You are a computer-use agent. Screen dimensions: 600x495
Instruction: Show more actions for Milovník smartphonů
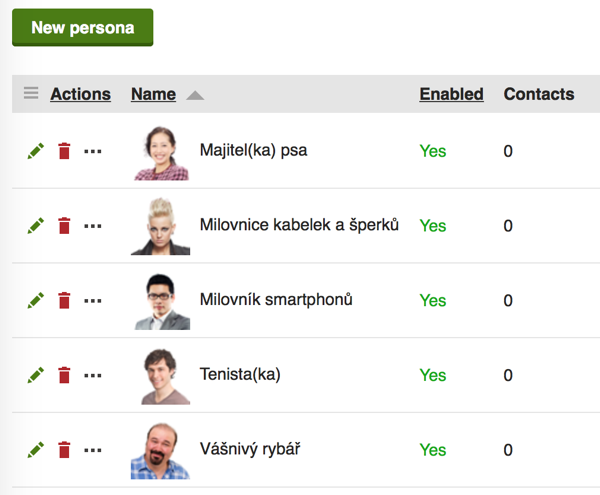point(93,300)
